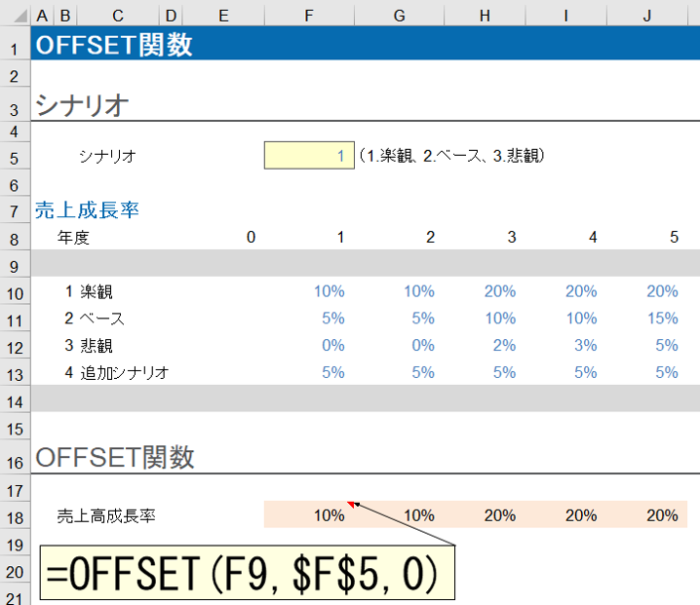Screen dimensions: 700x605
Task: Click the scenario options hint text
Action: [449, 156]
